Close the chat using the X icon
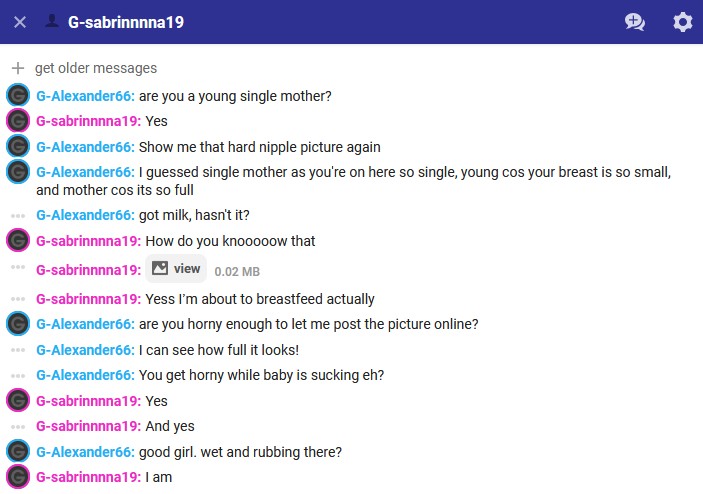The width and height of the screenshot is (703, 494). [x=20, y=22]
